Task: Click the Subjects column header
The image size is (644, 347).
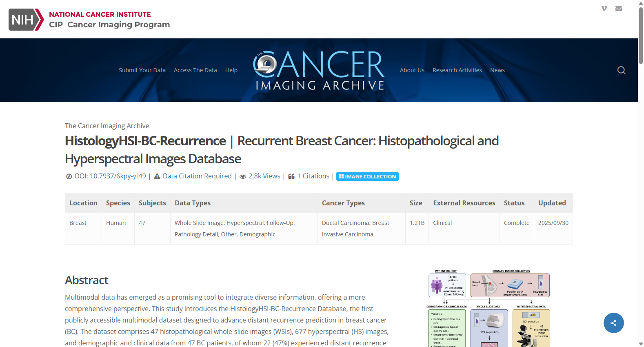Action: [x=152, y=203]
